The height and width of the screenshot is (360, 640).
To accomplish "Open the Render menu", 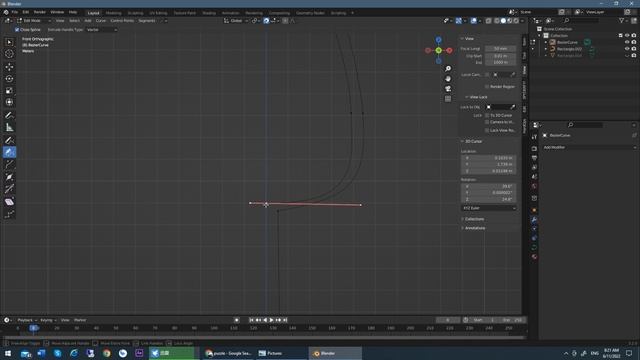I will (x=40, y=12).
